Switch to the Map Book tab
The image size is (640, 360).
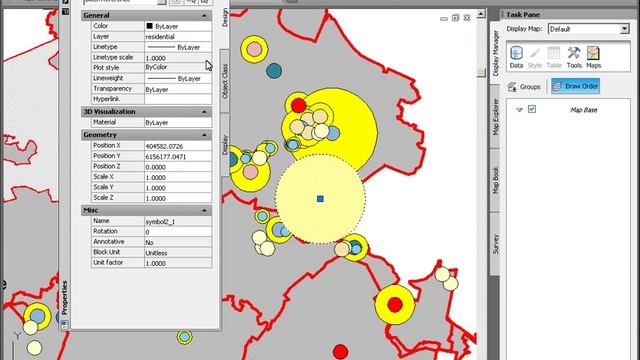coord(496,180)
